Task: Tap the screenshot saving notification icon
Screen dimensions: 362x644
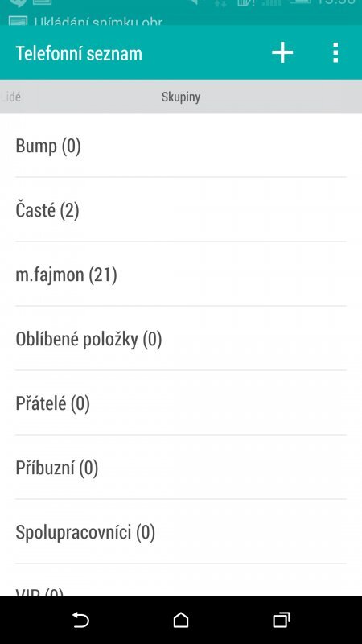Action: 18,20
